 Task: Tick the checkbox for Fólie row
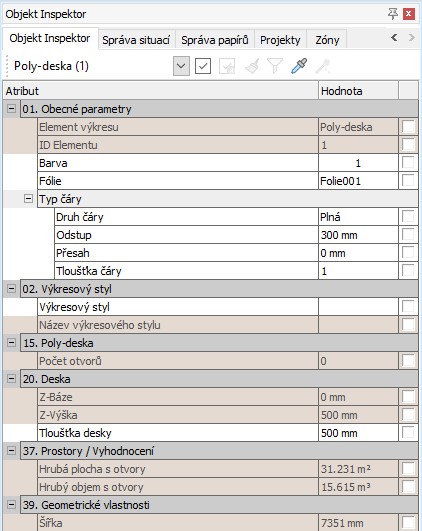(408, 181)
